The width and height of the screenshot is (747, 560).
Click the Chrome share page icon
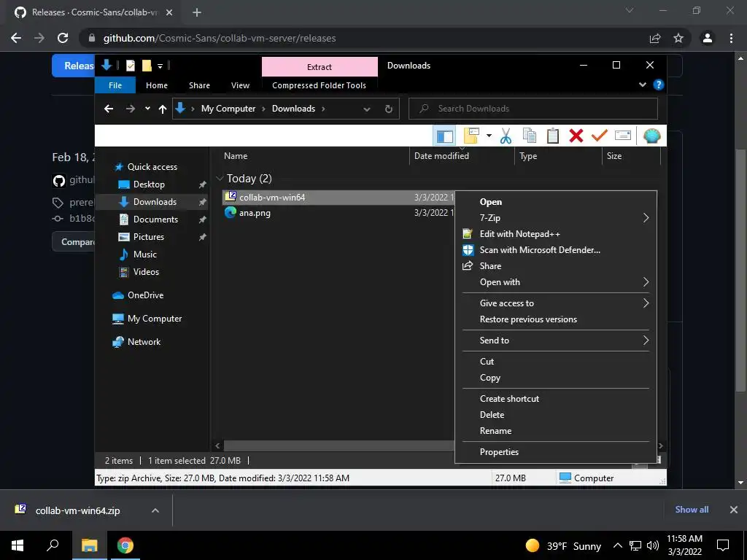pyautogui.click(x=655, y=38)
